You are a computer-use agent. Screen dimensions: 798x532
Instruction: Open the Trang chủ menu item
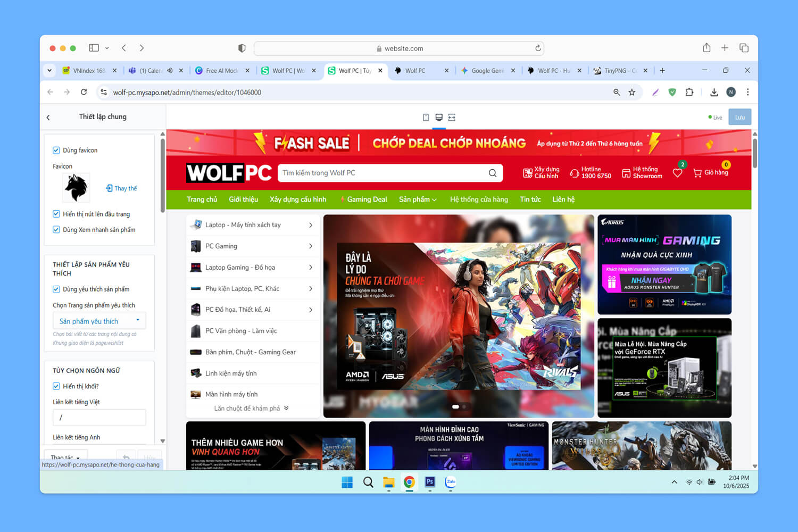[202, 199]
